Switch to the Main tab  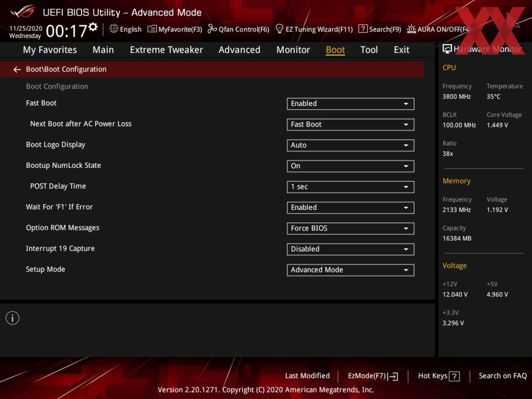(x=103, y=50)
